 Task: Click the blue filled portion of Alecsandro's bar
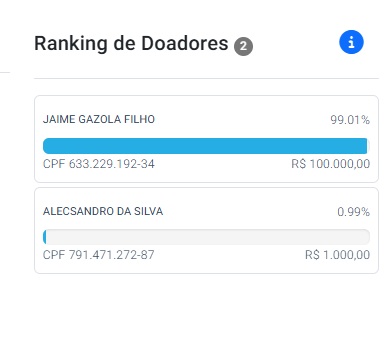45,237
